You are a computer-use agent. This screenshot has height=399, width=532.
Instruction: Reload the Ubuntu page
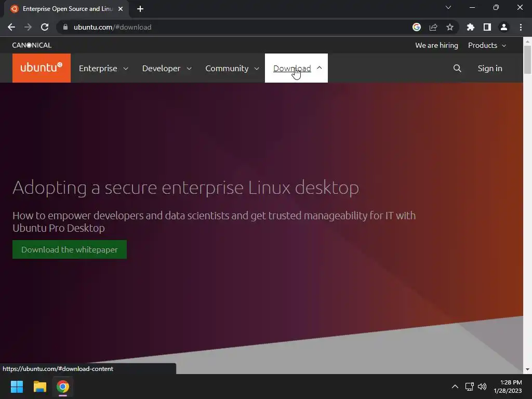(x=45, y=27)
